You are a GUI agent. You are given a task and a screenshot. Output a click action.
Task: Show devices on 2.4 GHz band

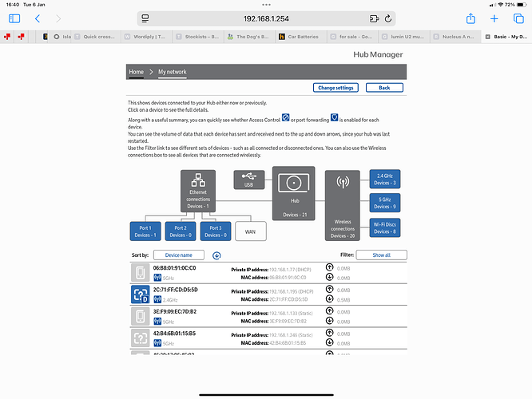pyautogui.click(x=384, y=179)
